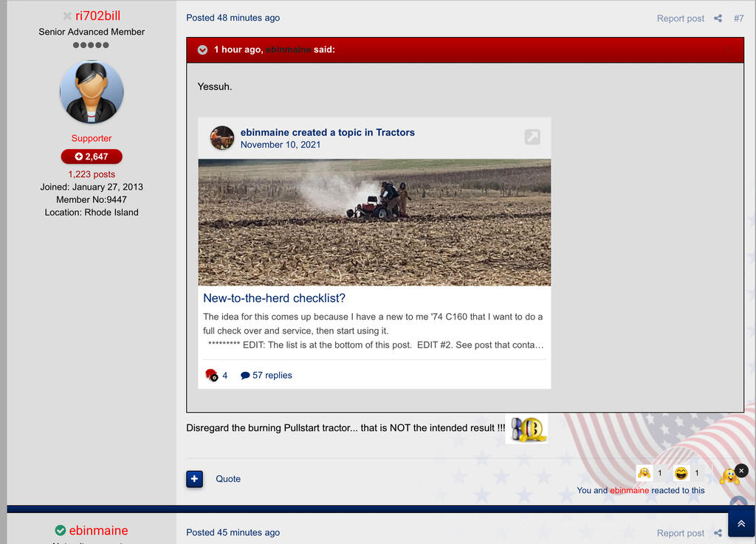Open the tractor field photo
This screenshot has height=544, width=756.
click(374, 223)
